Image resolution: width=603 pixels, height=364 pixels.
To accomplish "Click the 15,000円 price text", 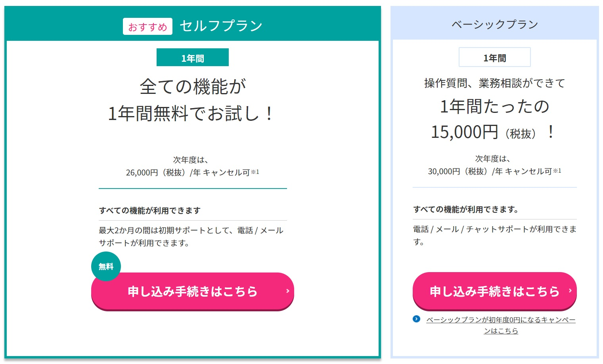I will click(464, 132).
